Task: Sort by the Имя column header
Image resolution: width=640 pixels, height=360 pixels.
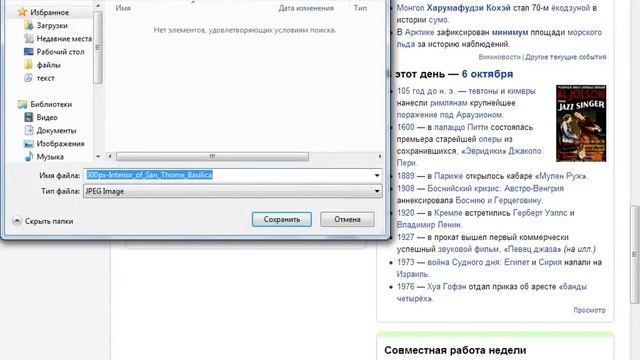Action: pyautogui.click(x=123, y=8)
